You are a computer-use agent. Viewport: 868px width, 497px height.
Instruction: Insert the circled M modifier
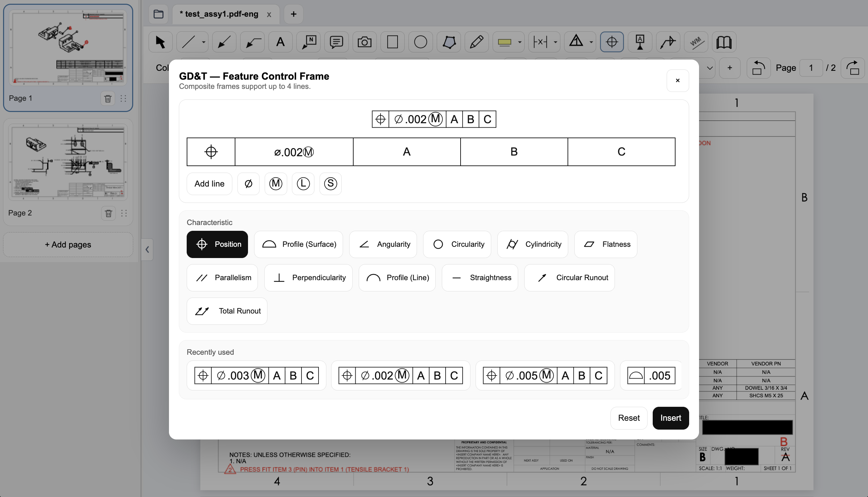[x=276, y=183]
